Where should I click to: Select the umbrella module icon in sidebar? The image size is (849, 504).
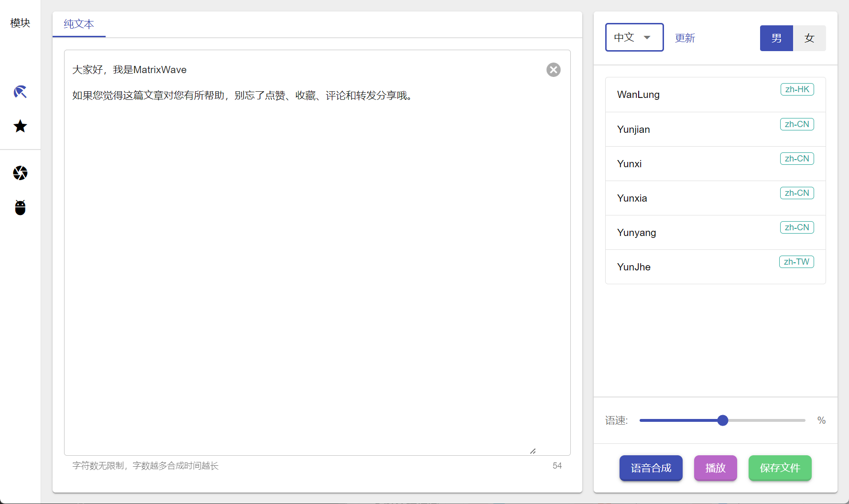click(20, 92)
